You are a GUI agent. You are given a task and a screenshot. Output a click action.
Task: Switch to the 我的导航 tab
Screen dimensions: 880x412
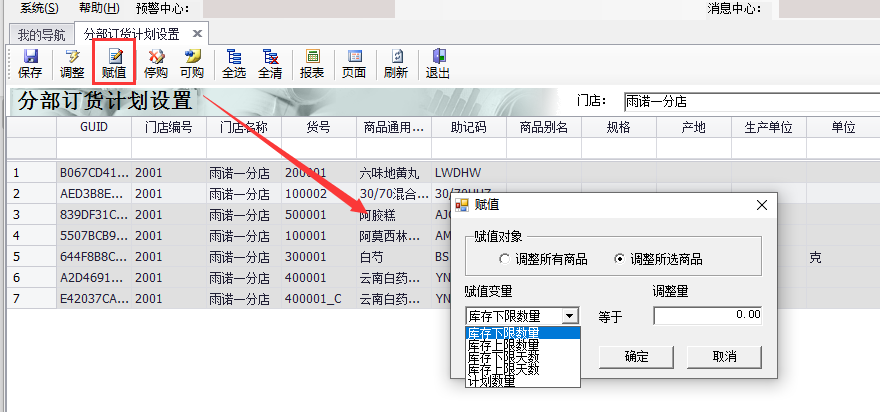pos(42,34)
